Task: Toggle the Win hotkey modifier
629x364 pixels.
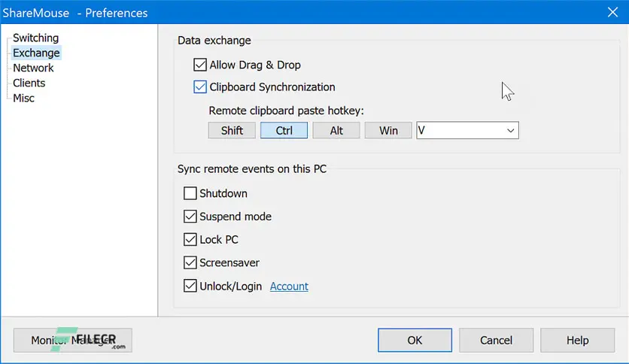Action: pos(388,130)
